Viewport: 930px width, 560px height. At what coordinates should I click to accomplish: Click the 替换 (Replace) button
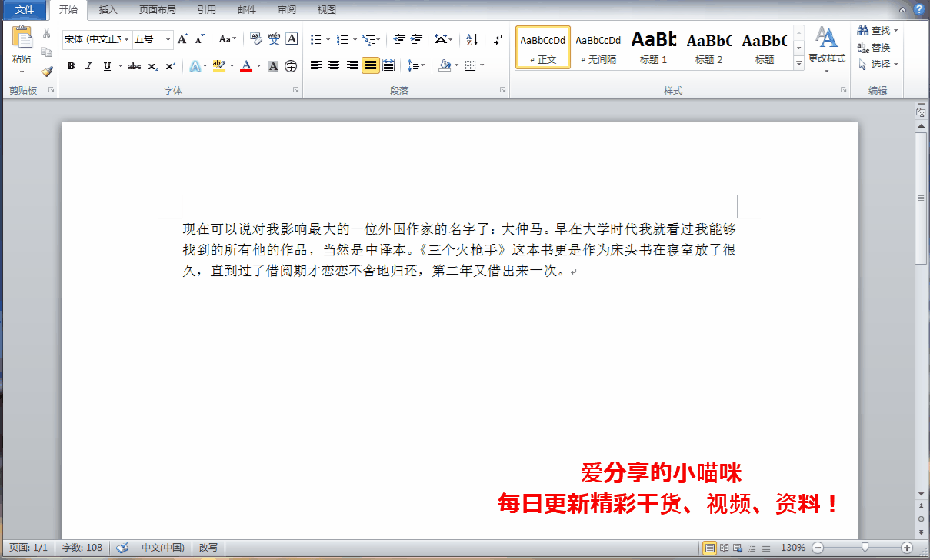(875, 48)
